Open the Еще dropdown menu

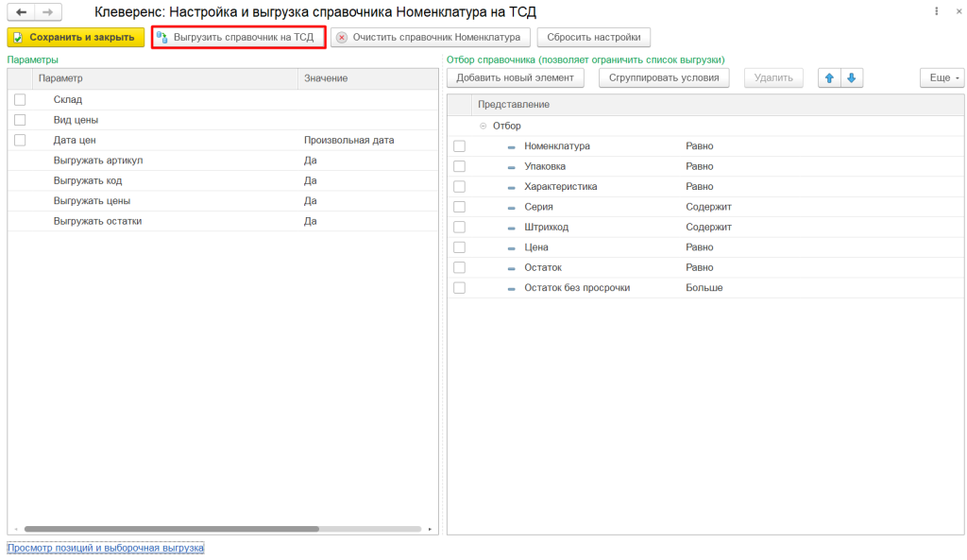click(x=942, y=78)
